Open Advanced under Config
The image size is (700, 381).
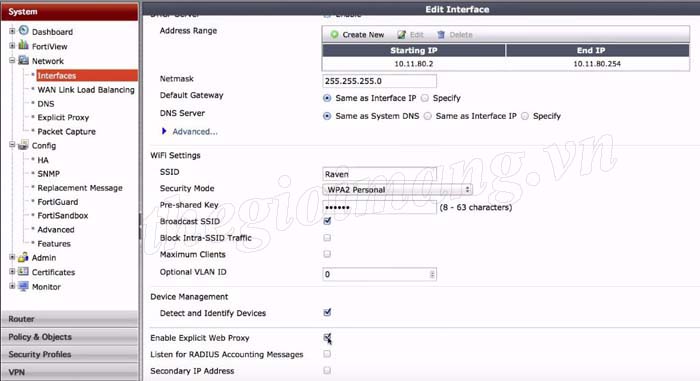[56, 230]
